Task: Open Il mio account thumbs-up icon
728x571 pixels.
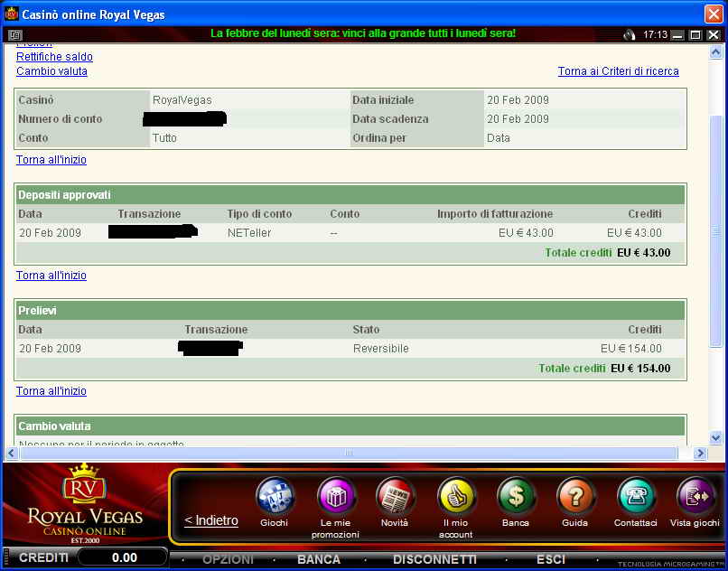Action: 456,496
